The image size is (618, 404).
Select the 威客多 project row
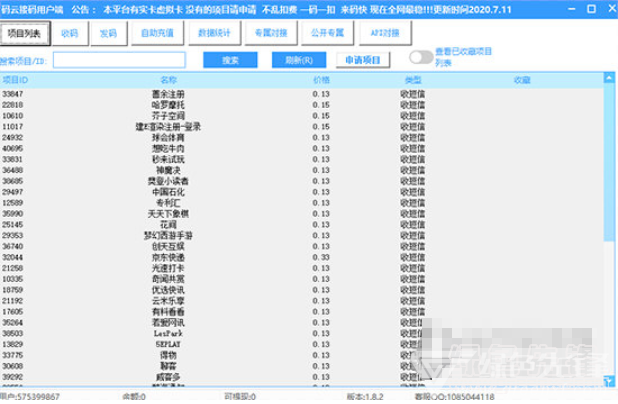(x=302, y=377)
